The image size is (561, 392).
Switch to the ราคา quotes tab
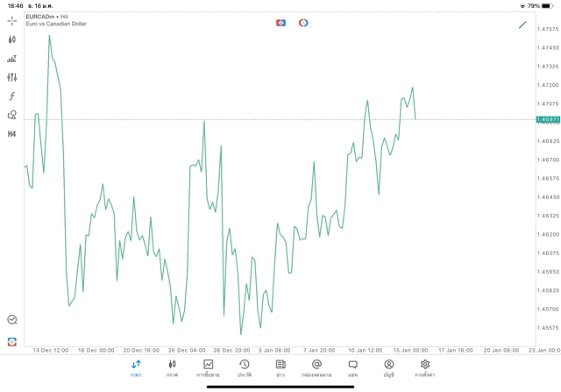136,368
